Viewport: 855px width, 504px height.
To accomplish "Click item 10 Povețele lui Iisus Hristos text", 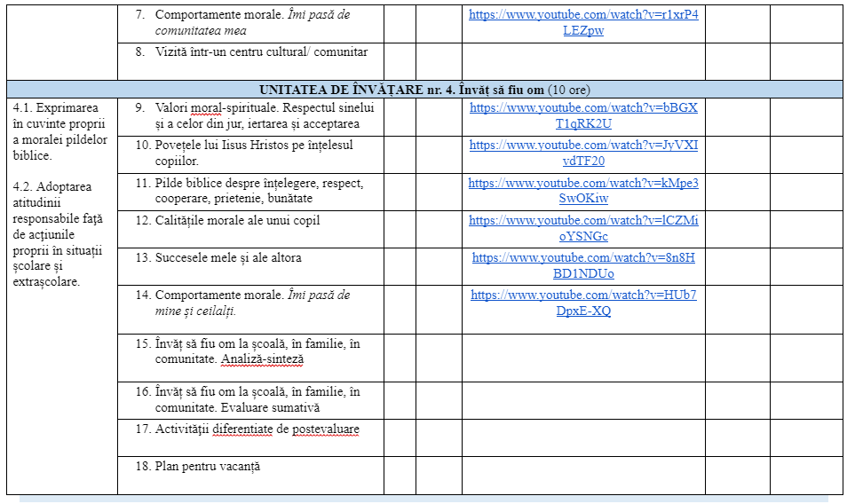I will point(253,146).
